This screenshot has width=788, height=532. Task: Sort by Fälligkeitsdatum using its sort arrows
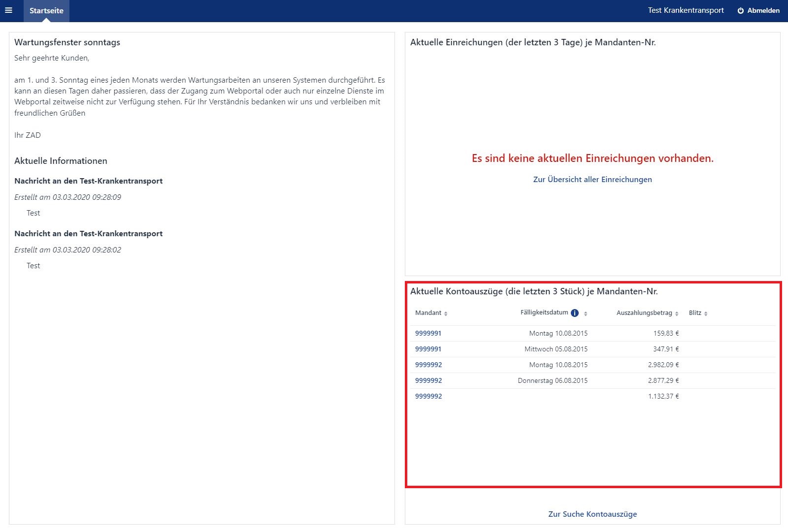(x=586, y=313)
